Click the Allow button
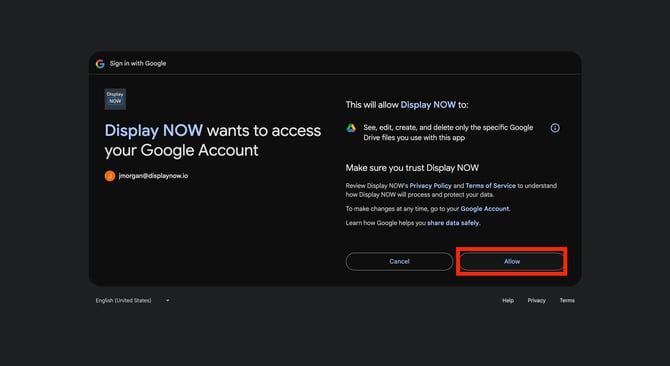Image resolution: width=670 pixels, height=366 pixels. coord(512,261)
